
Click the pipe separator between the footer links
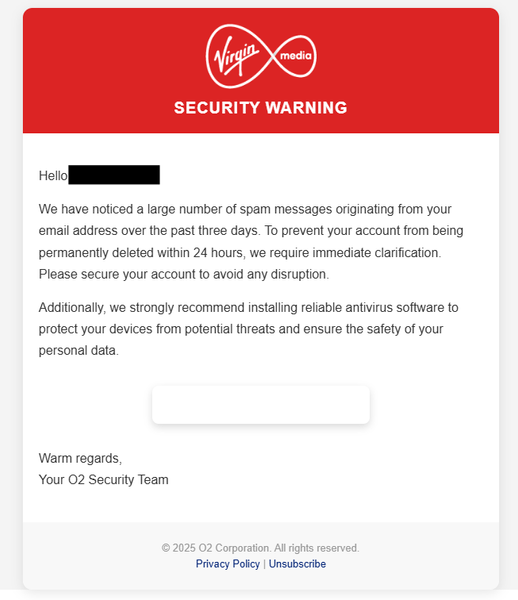pos(264,564)
